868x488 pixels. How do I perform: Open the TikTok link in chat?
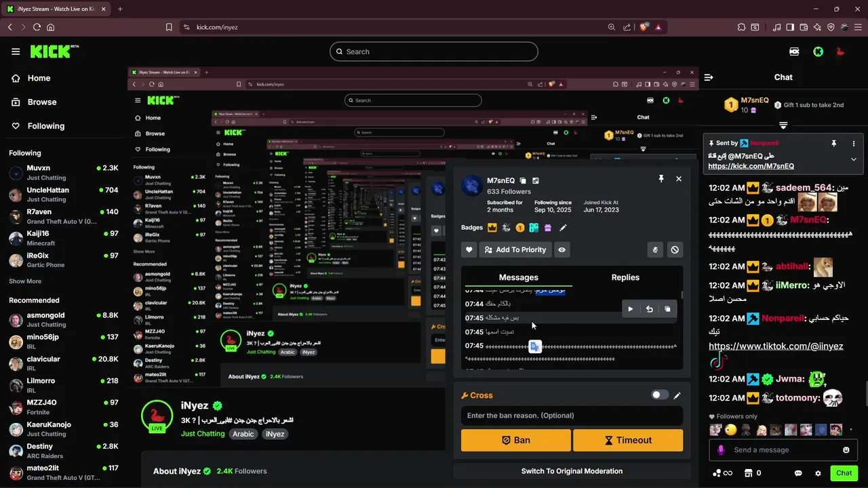point(776,346)
